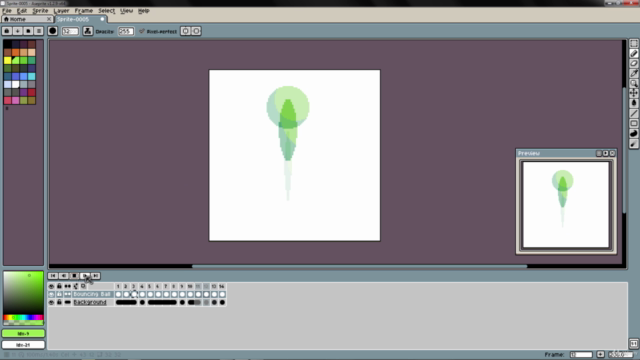Open the Select menu
This screenshot has width=640, height=360.
pos(107,11)
